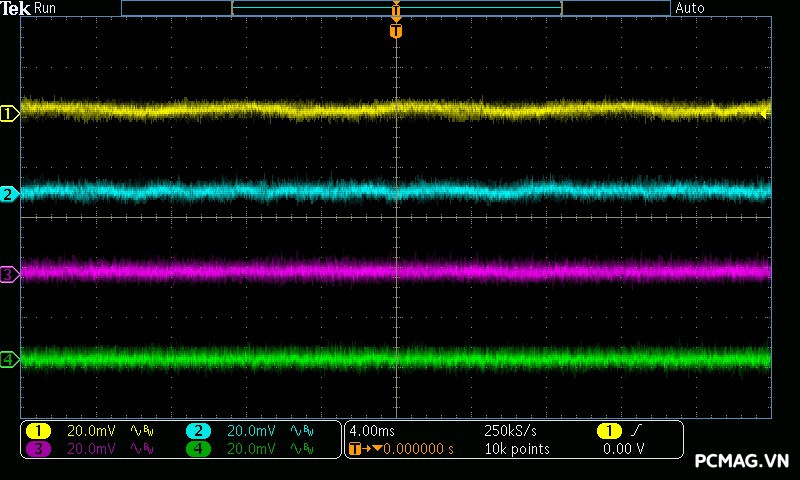
Task: Select the channel 1 ground marker on left edge
Action: point(9,114)
